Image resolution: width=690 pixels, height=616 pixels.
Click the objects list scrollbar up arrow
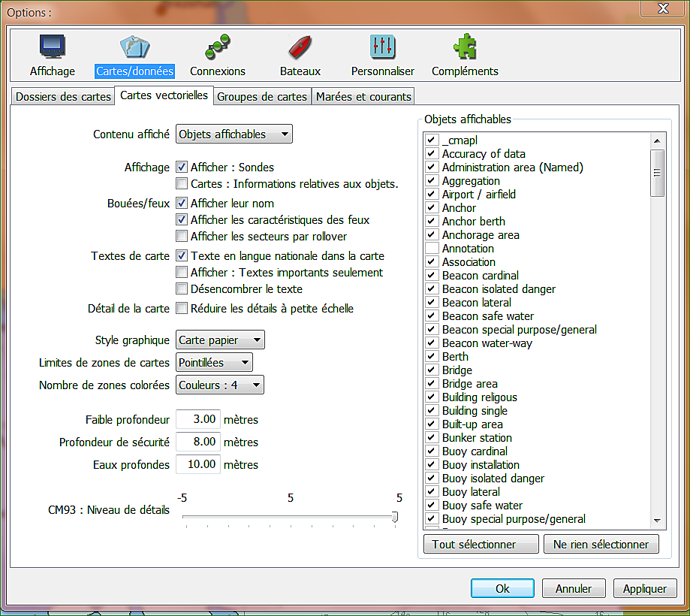click(x=657, y=141)
